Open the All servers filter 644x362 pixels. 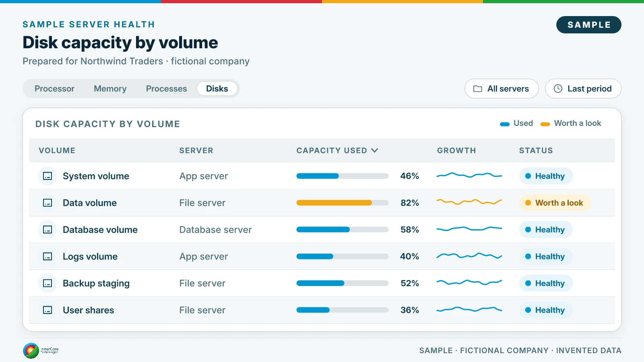[502, 88]
